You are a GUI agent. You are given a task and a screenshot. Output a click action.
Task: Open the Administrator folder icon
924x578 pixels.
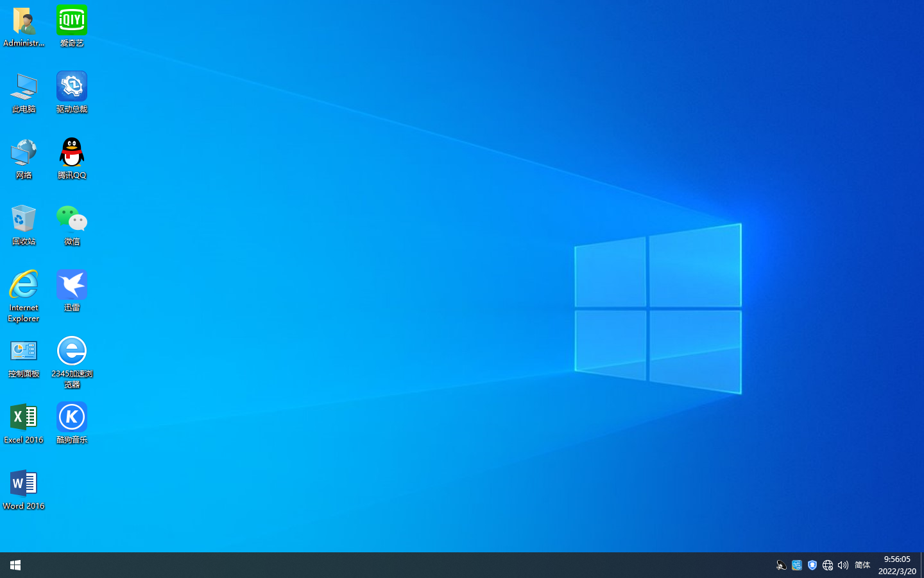click(x=24, y=26)
